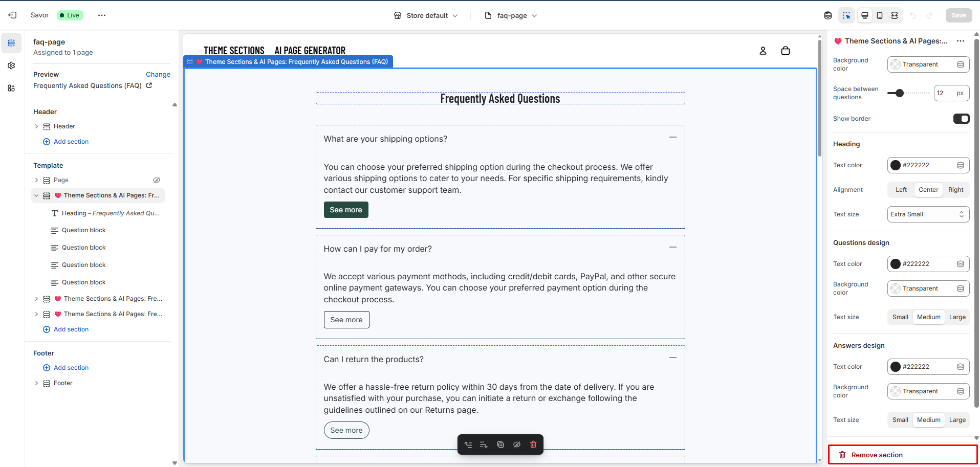This screenshot has height=467, width=980.
Task: Set Questions text size to Small
Action: (900, 317)
